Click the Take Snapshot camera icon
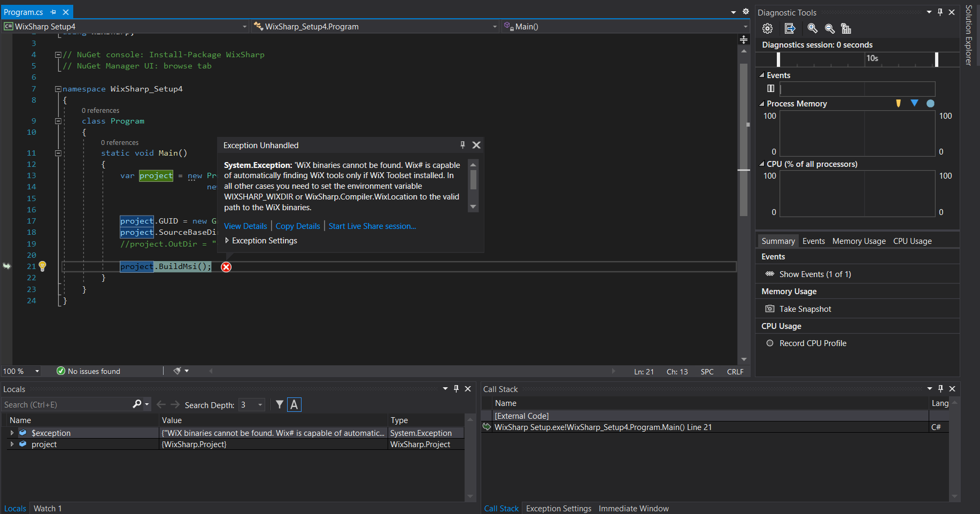The image size is (980, 514). (770, 309)
